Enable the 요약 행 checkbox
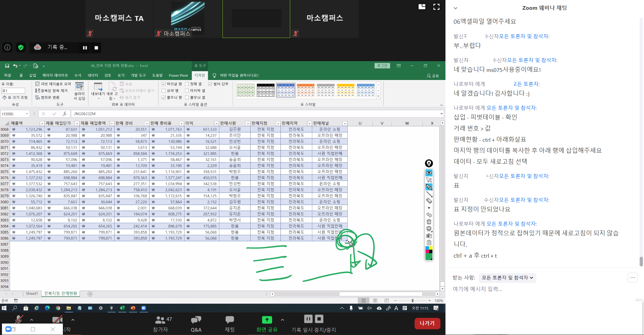644x335 pixels. [x=164, y=91]
